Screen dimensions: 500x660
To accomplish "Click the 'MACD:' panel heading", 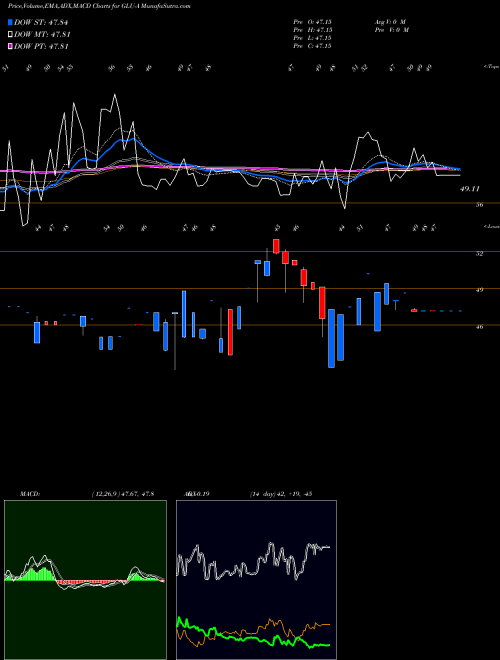I will tap(29, 494).
